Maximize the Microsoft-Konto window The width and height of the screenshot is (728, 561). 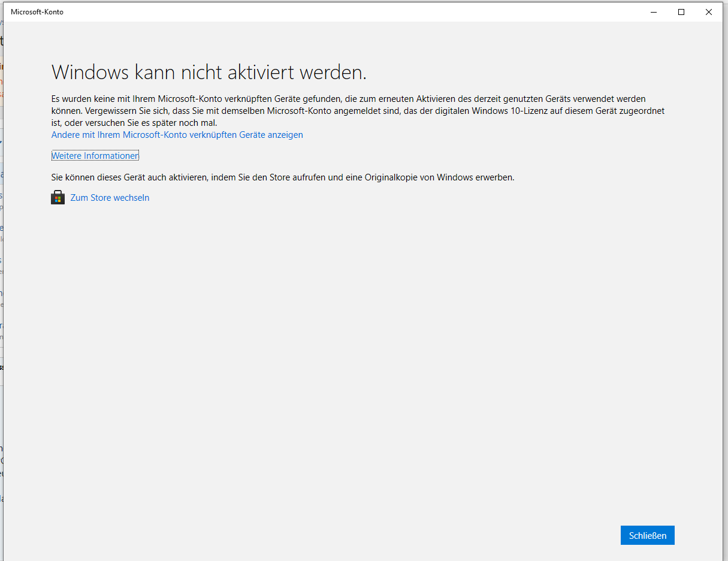[x=681, y=12]
